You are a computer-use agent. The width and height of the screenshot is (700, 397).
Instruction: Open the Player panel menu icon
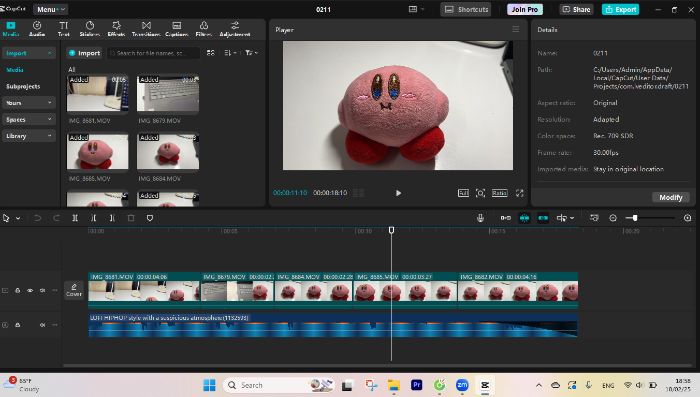[516, 29]
